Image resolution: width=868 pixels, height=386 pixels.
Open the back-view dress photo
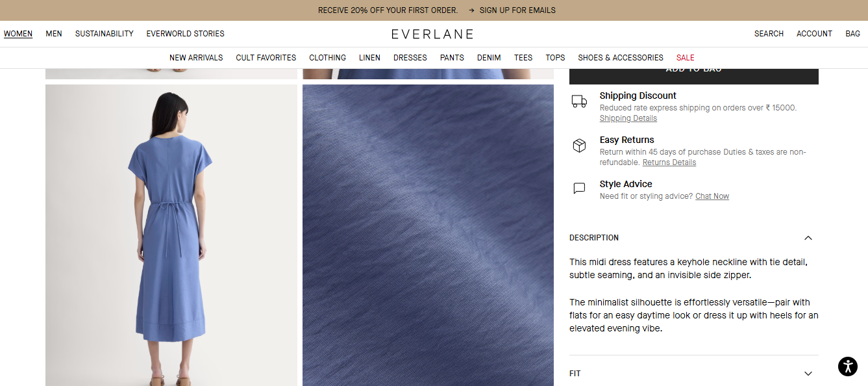coord(171,235)
